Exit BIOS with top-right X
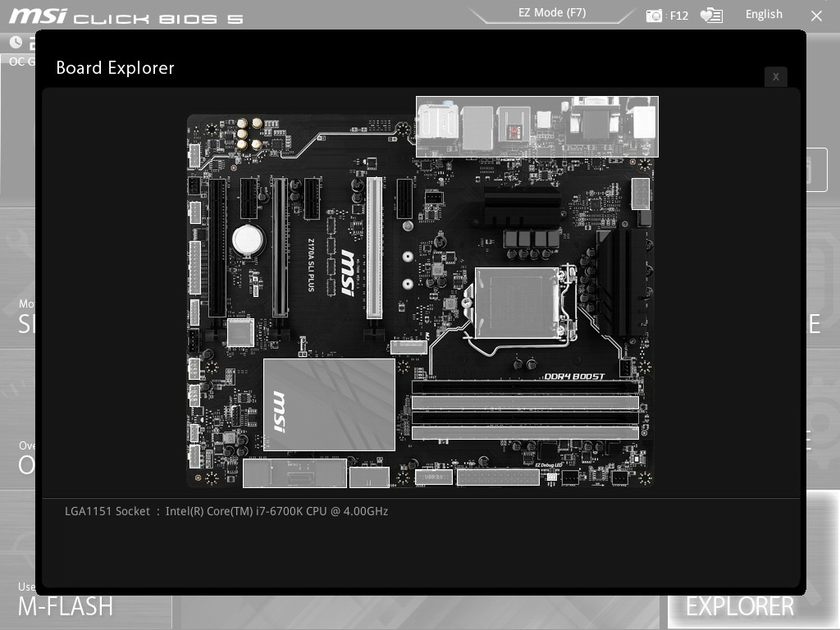Screen dimensions: 840x630 [816, 16]
